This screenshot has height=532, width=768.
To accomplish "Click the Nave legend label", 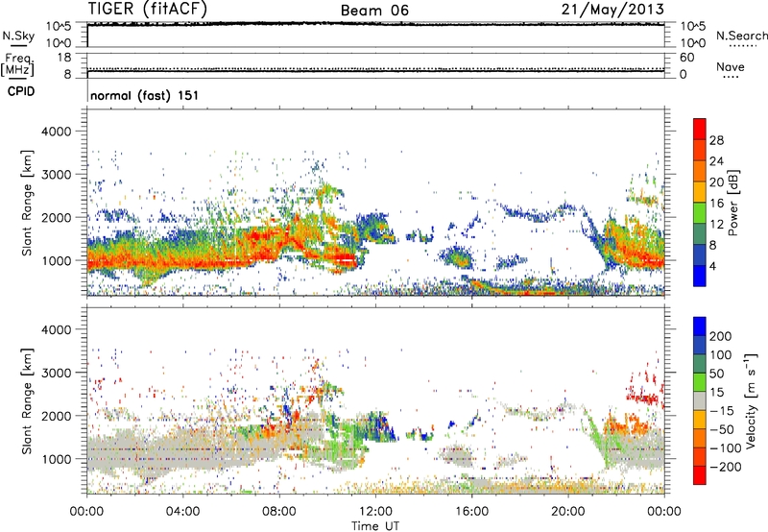I will 731,66.
